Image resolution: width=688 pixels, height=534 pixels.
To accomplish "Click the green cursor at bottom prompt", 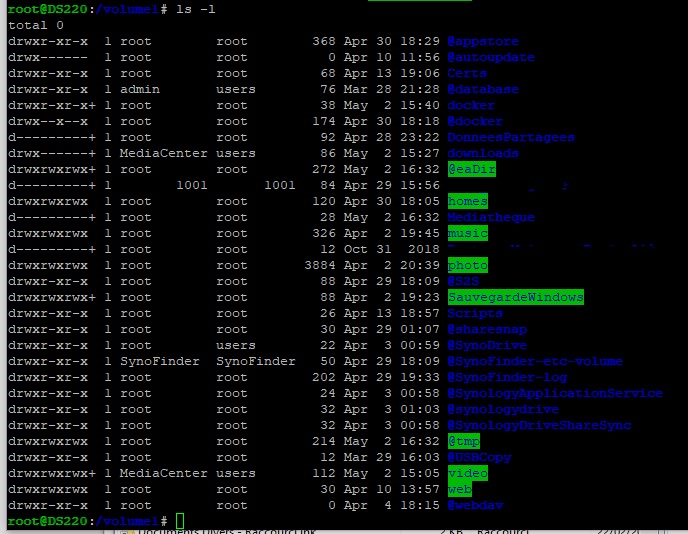I will coord(180,522).
